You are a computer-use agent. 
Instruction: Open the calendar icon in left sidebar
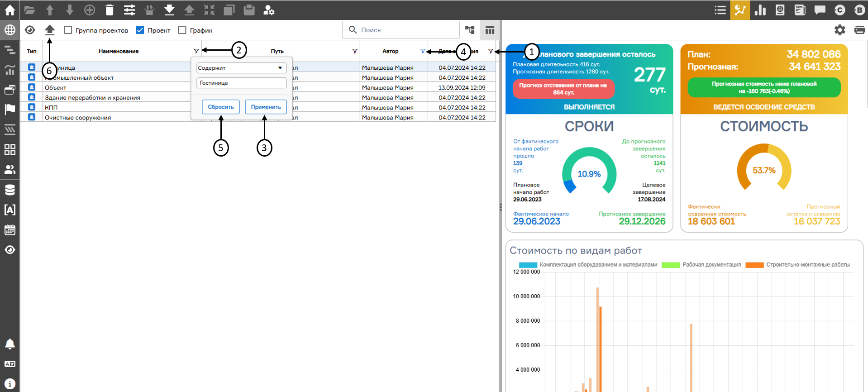coord(10,229)
